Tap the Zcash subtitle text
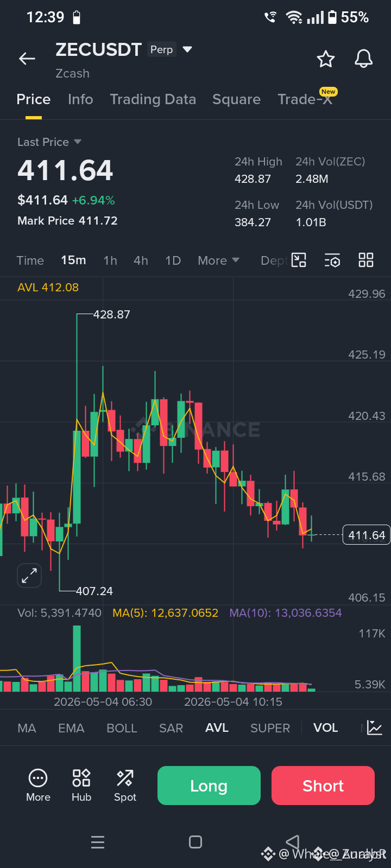 [72, 73]
